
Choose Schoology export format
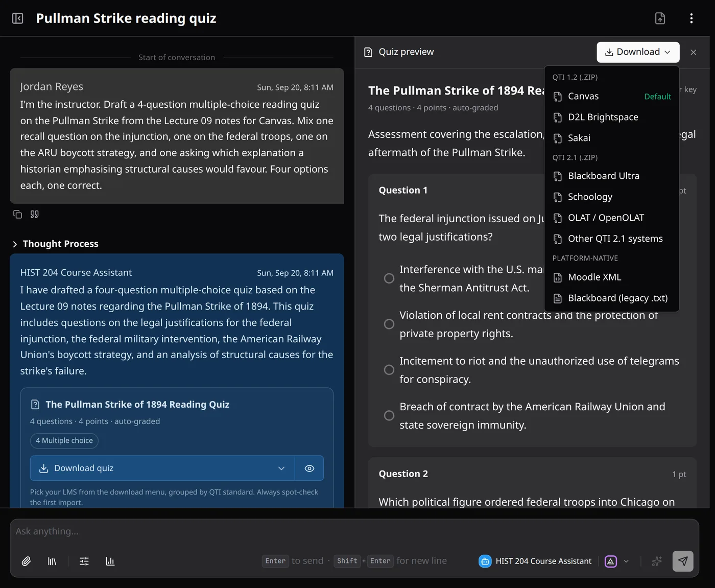coord(612,197)
